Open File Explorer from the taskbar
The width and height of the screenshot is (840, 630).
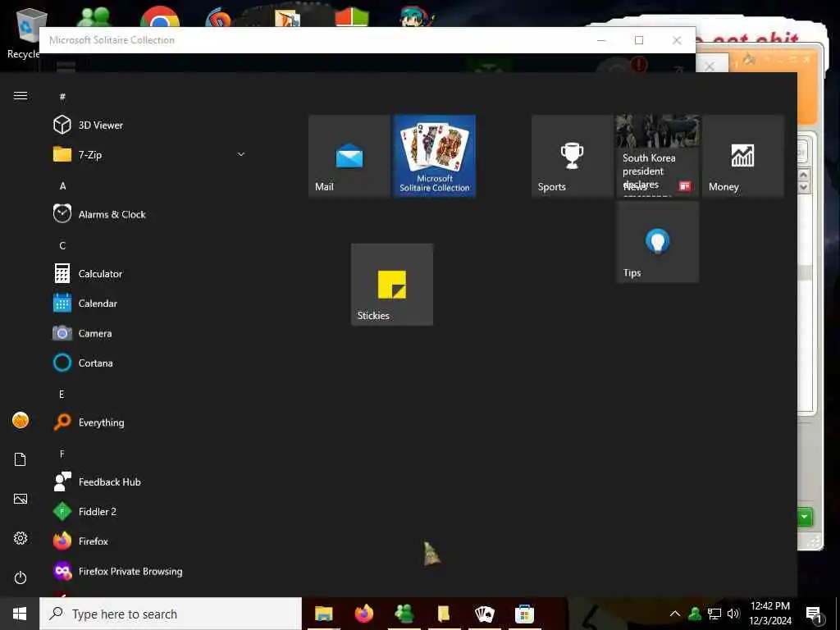(x=323, y=614)
